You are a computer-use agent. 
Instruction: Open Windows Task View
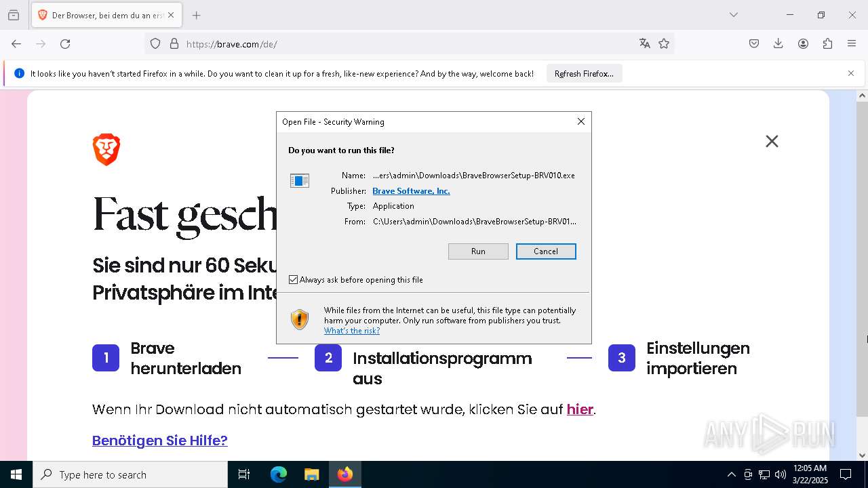244,474
